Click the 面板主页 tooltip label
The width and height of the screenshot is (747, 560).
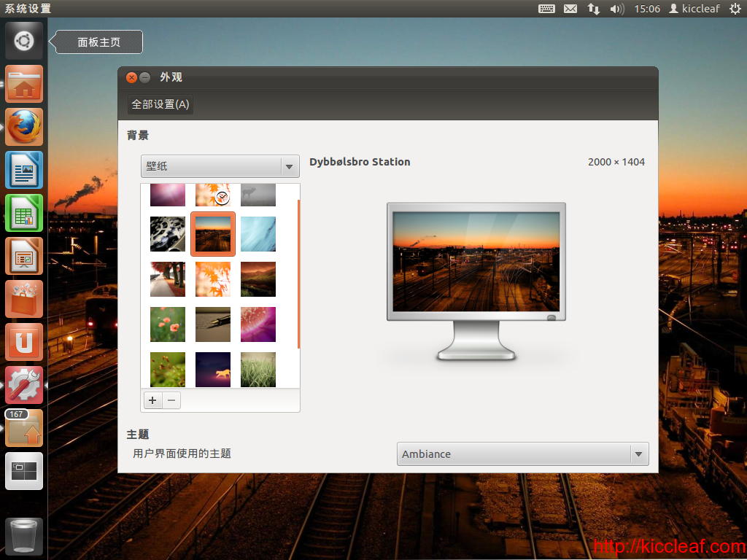99,42
